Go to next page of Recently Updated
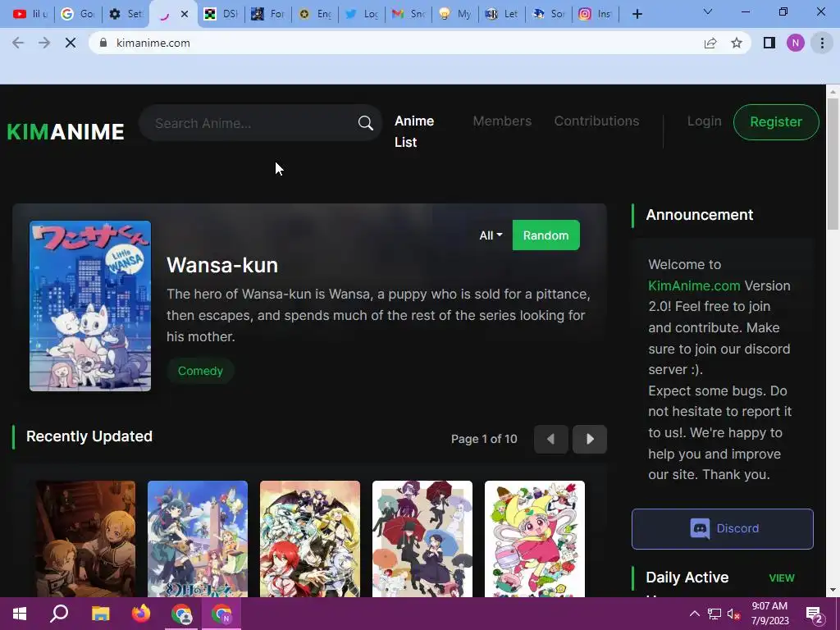Image resolution: width=840 pixels, height=630 pixels. click(590, 440)
